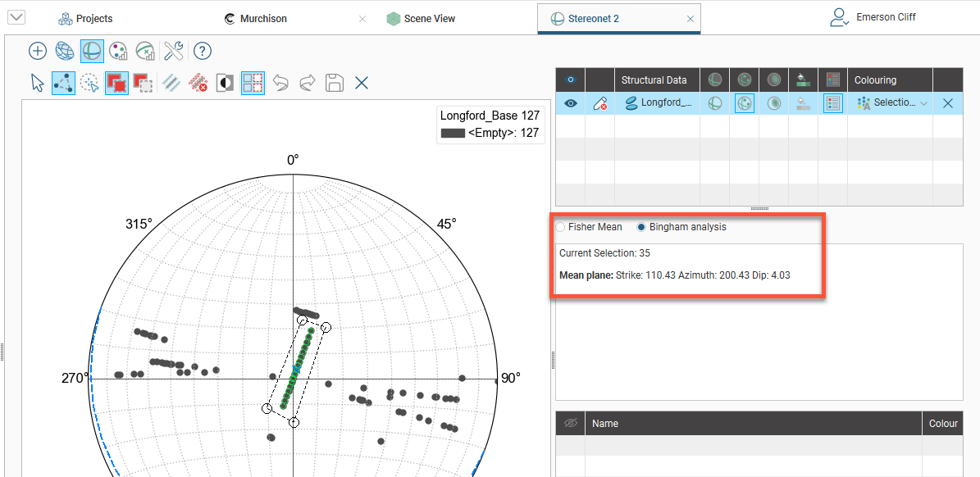Select the arrow pointer tool

38,83
